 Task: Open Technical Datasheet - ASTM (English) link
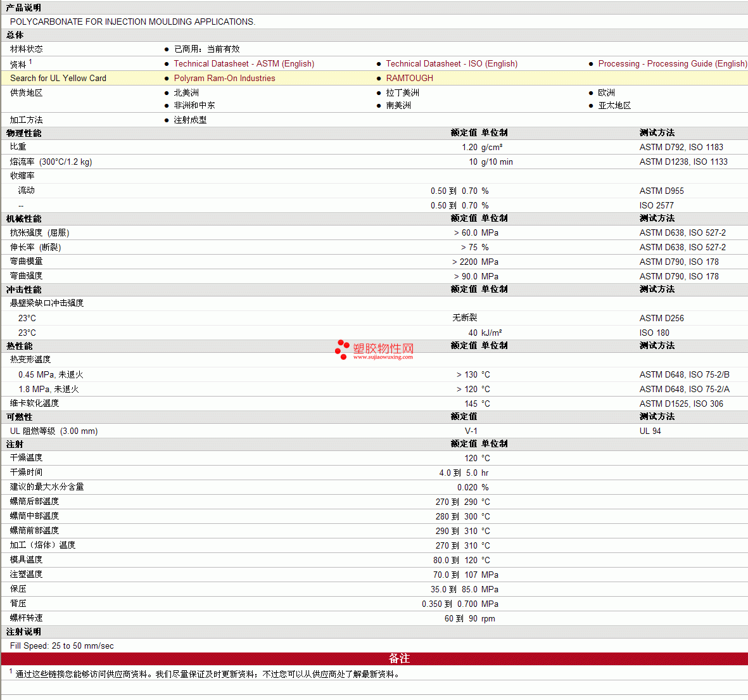[244, 64]
